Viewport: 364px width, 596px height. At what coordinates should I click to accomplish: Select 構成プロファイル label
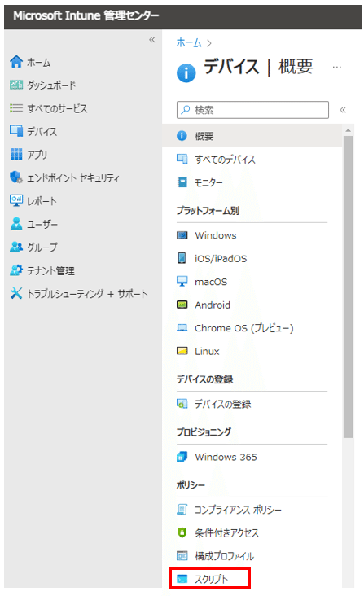pyautogui.click(x=224, y=556)
